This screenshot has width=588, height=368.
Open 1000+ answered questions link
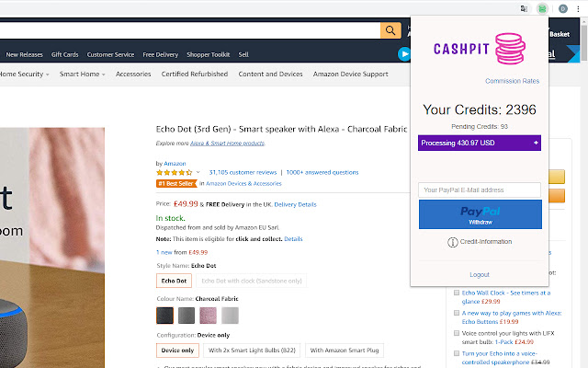point(322,172)
